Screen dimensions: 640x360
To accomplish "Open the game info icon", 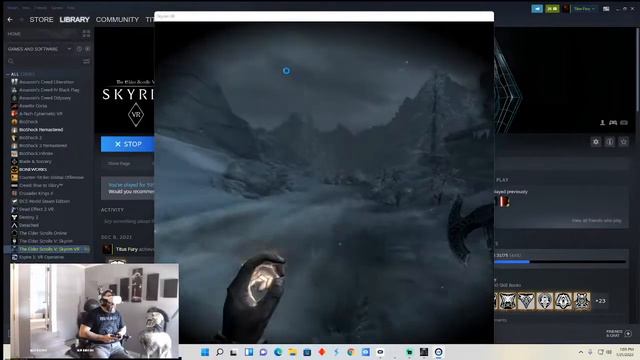I will coord(609,142).
